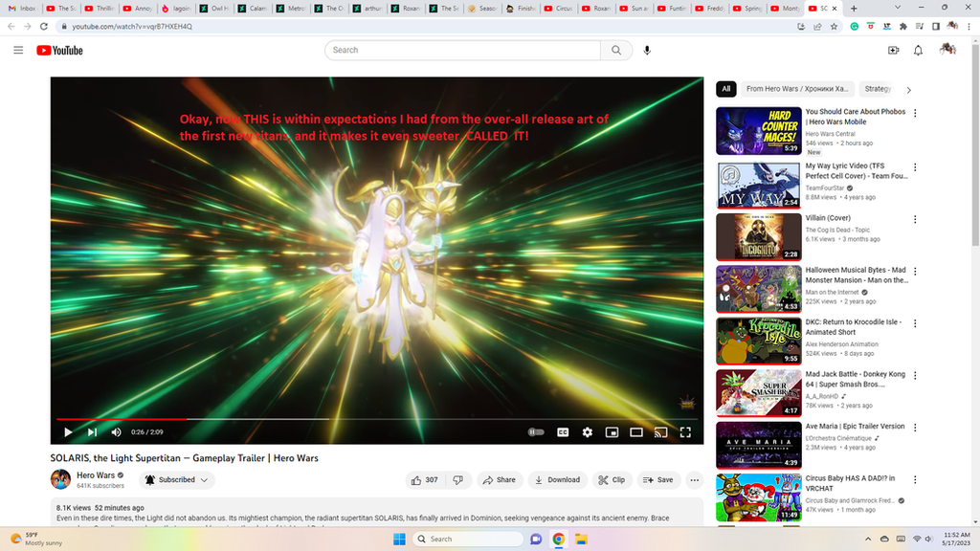Reload the page
The image size is (980, 551).
(44, 26)
